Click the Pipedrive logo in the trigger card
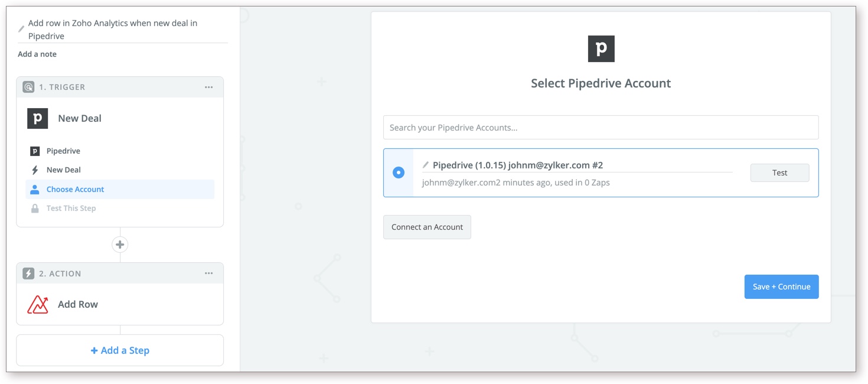The width and height of the screenshot is (868, 384). click(37, 118)
